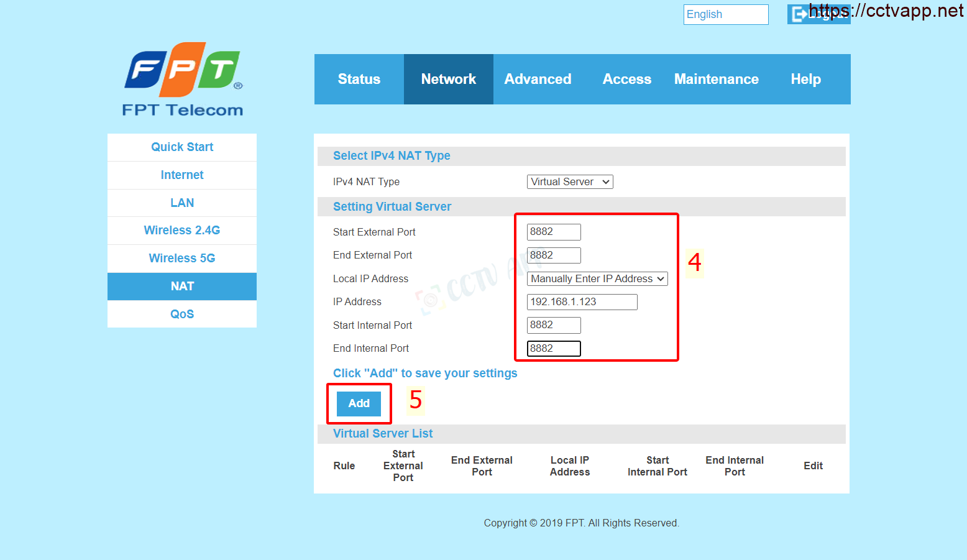Click the Logout button icon
The image size is (967, 560).
(x=799, y=14)
